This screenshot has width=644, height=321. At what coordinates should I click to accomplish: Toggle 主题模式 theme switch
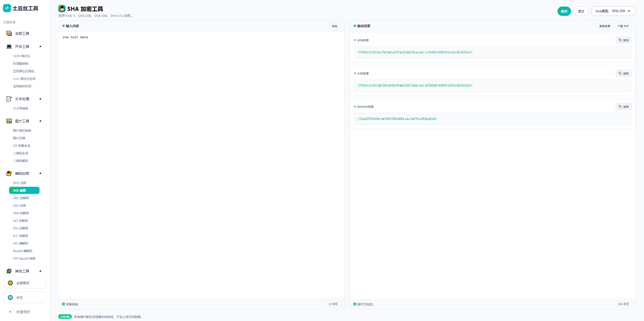(x=25, y=283)
